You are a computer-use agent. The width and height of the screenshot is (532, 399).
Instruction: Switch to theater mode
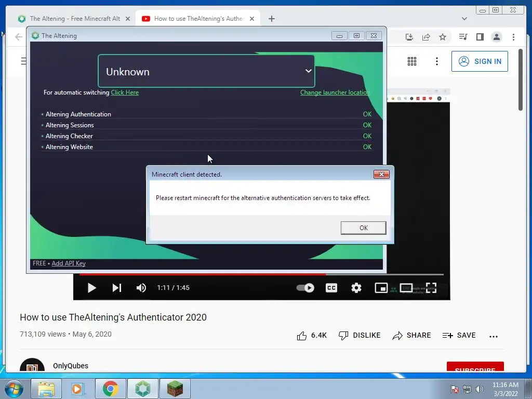pos(406,288)
